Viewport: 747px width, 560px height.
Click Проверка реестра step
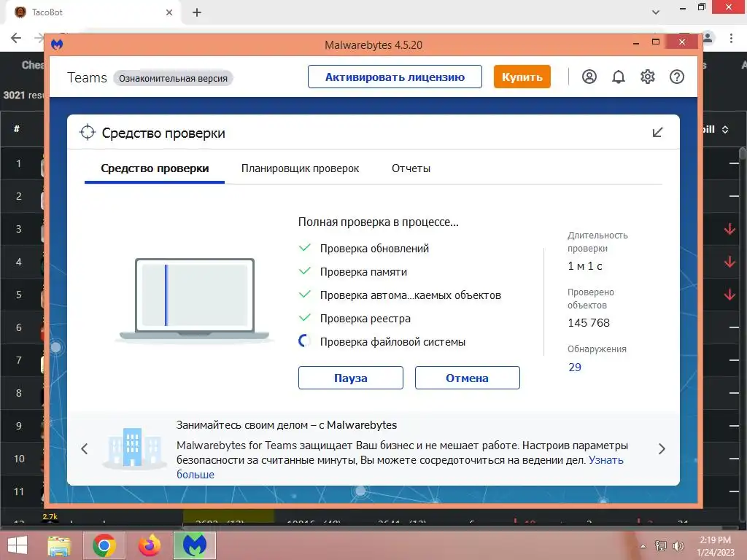click(365, 319)
